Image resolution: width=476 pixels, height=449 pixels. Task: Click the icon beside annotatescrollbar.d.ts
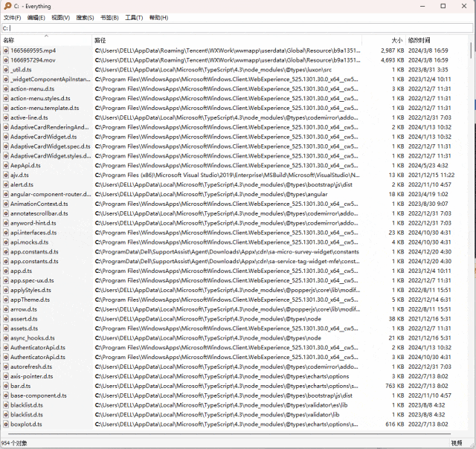(x=6, y=213)
